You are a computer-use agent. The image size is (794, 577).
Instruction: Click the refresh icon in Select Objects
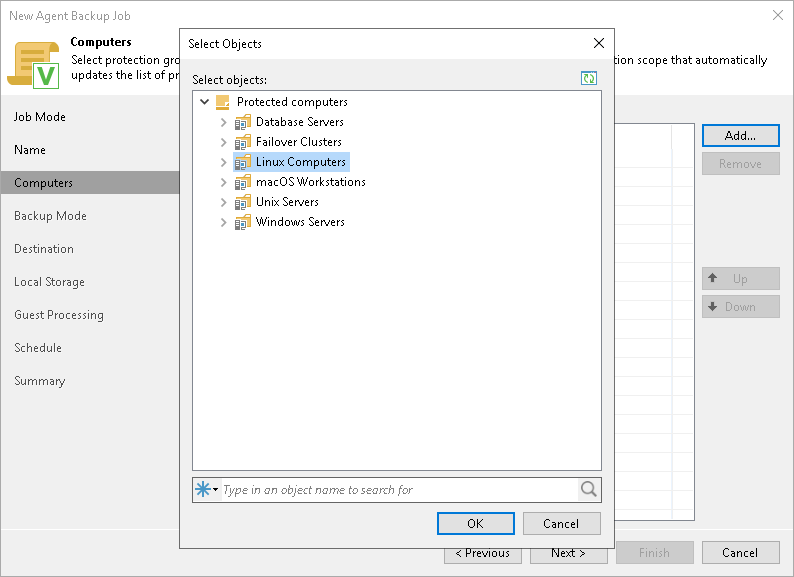[588, 79]
